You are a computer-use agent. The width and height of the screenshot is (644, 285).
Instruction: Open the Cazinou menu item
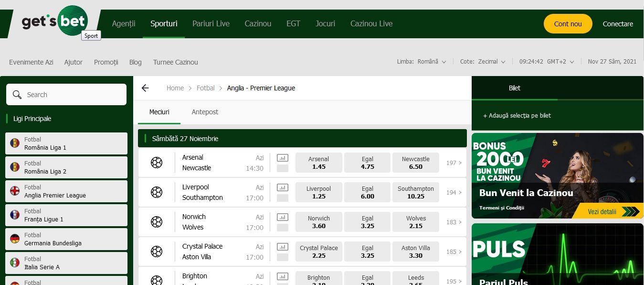pos(258,23)
